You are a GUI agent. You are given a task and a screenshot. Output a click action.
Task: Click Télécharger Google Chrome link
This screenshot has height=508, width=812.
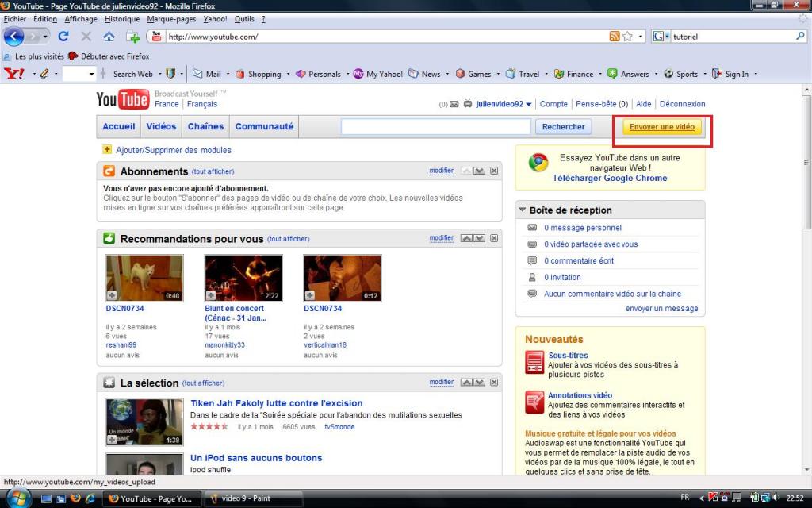pyautogui.click(x=610, y=178)
